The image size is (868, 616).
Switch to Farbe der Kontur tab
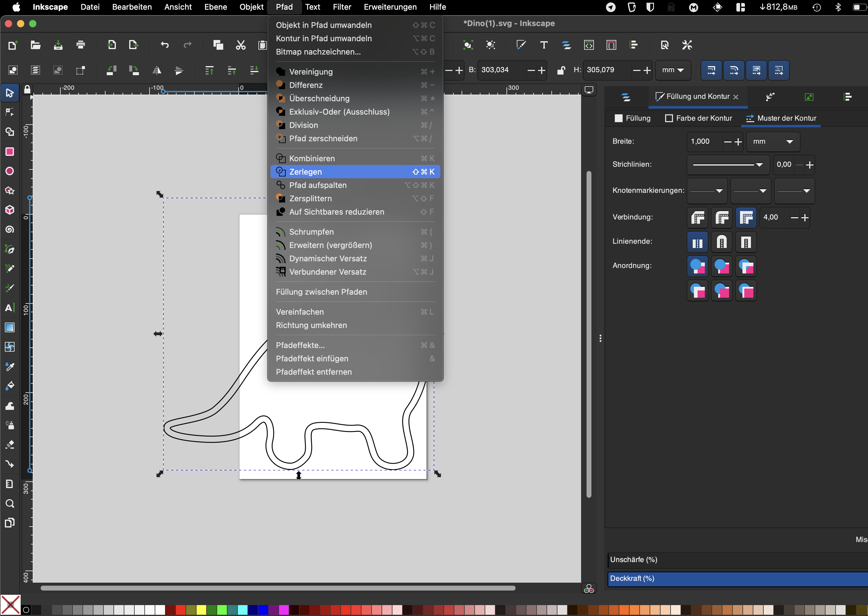(699, 118)
